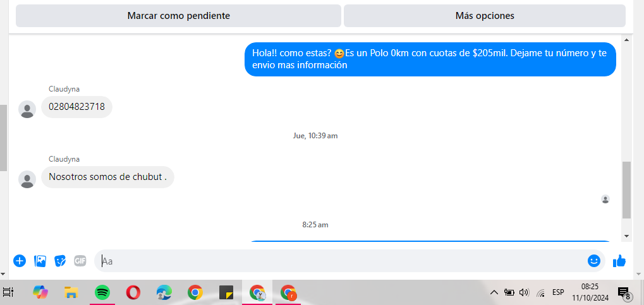Image resolution: width=644 pixels, height=305 pixels.
Task: Launch Copilot from the taskbar
Action: (x=40, y=292)
